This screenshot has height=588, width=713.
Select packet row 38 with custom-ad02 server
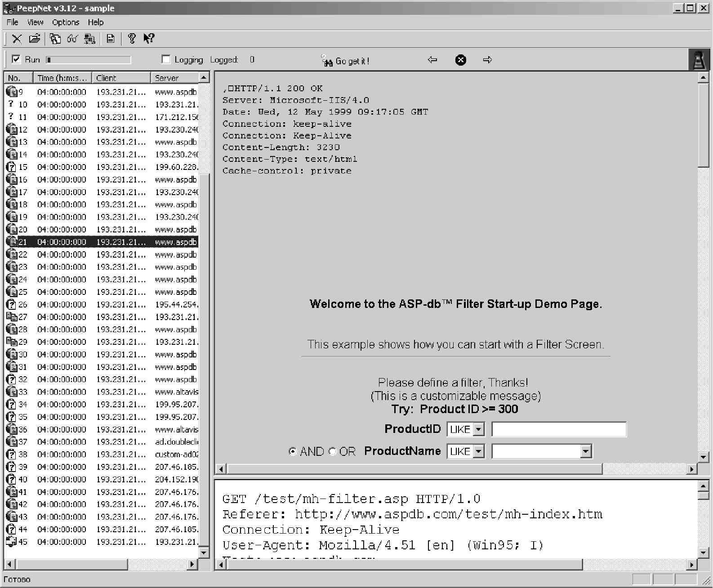point(102,454)
